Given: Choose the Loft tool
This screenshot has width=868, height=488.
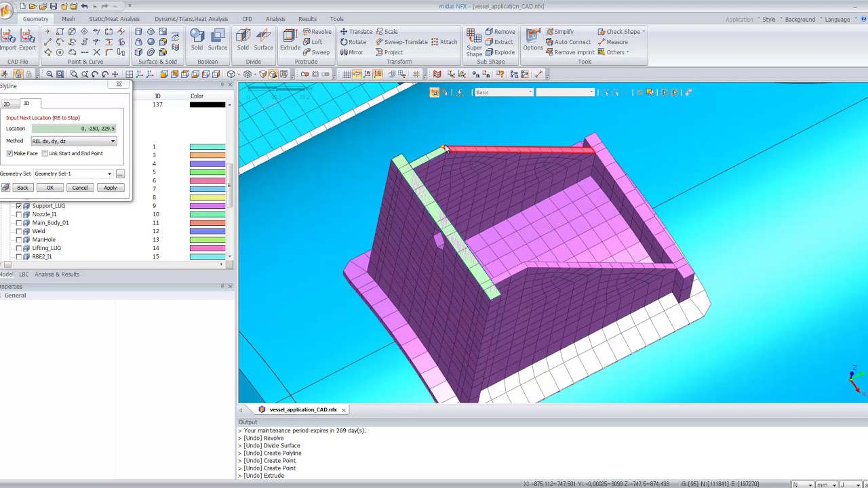Looking at the screenshot, I should click(x=312, y=42).
